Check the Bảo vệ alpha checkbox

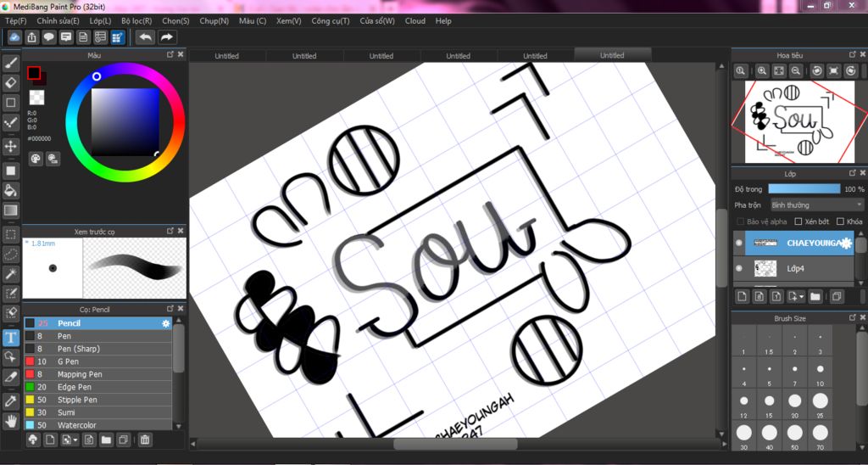tap(739, 221)
